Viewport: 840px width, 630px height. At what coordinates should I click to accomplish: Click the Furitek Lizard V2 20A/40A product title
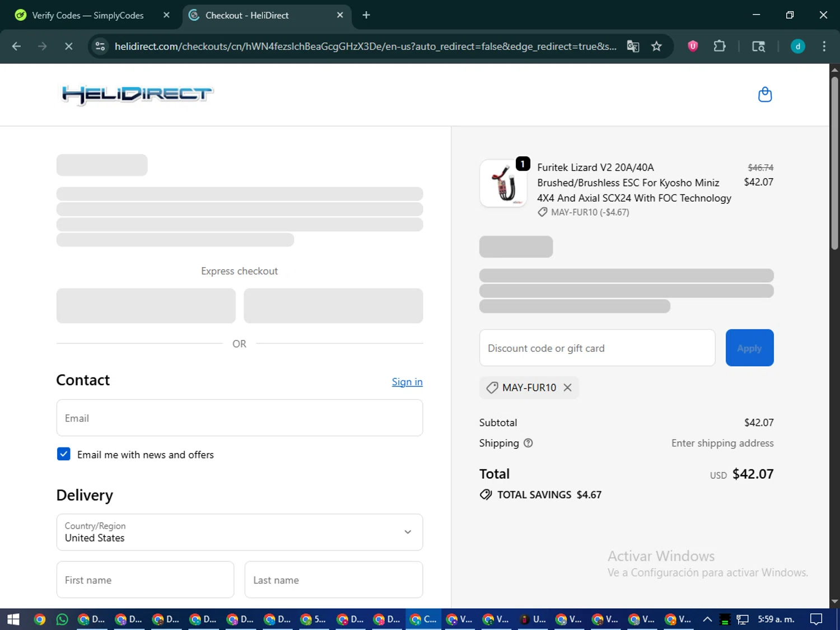[634, 183]
